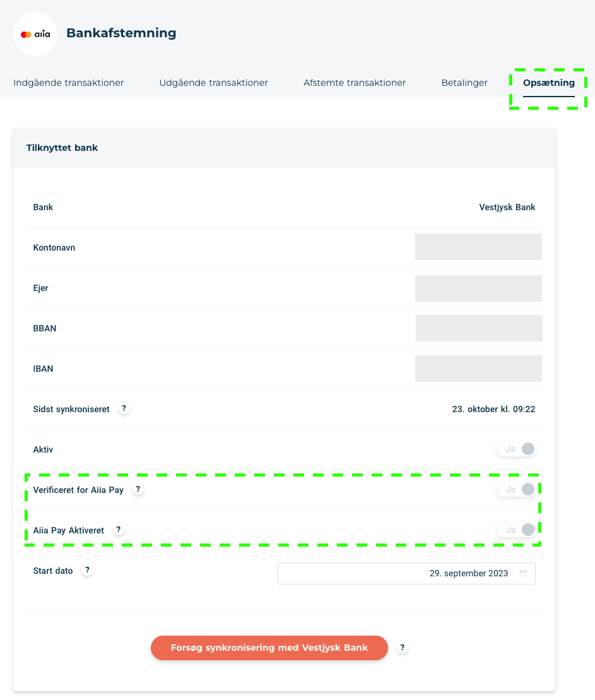Open the Start dato date field
The image size is (595, 700).
coord(406,573)
